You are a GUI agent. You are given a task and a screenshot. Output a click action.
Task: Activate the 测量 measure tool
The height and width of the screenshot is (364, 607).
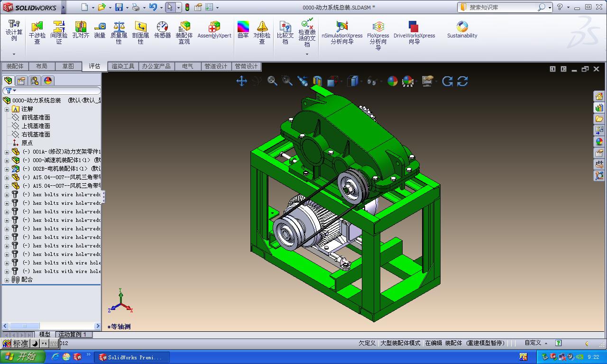click(100, 29)
